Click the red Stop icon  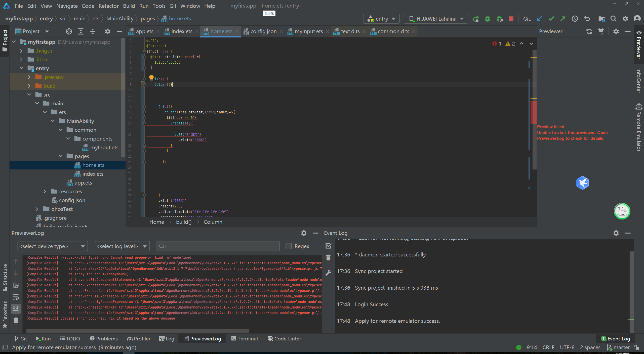[x=511, y=19]
